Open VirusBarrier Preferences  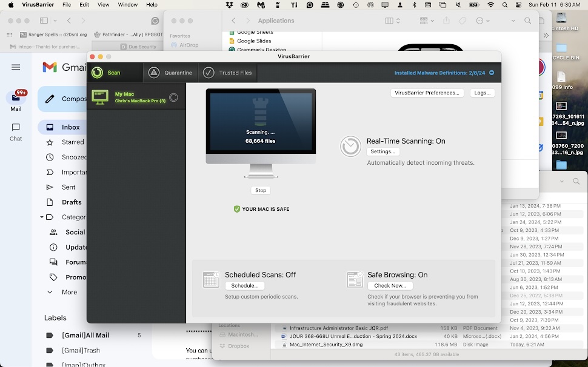(427, 93)
